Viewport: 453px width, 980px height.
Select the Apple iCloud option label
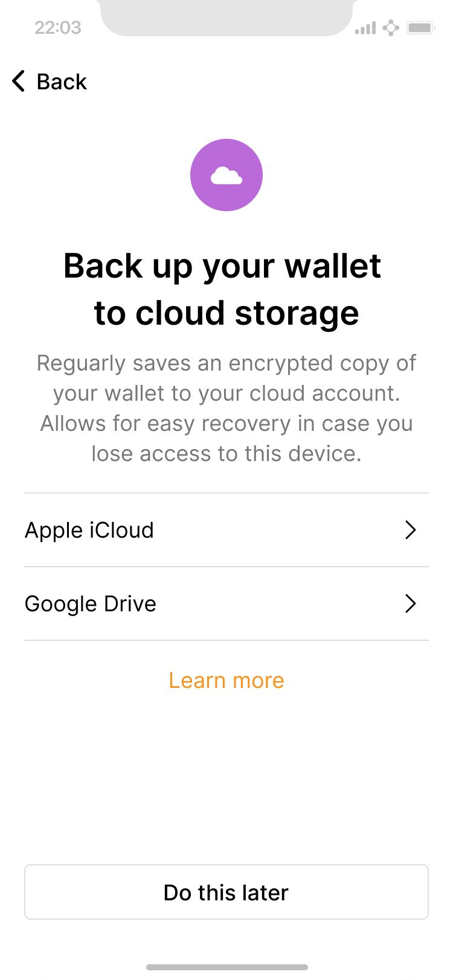pyautogui.click(x=89, y=530)
